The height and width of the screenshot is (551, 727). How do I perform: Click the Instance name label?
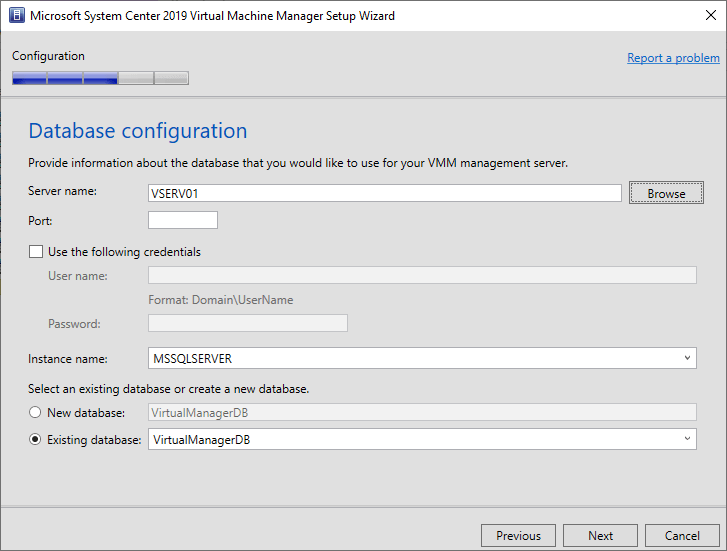[68, 359]
